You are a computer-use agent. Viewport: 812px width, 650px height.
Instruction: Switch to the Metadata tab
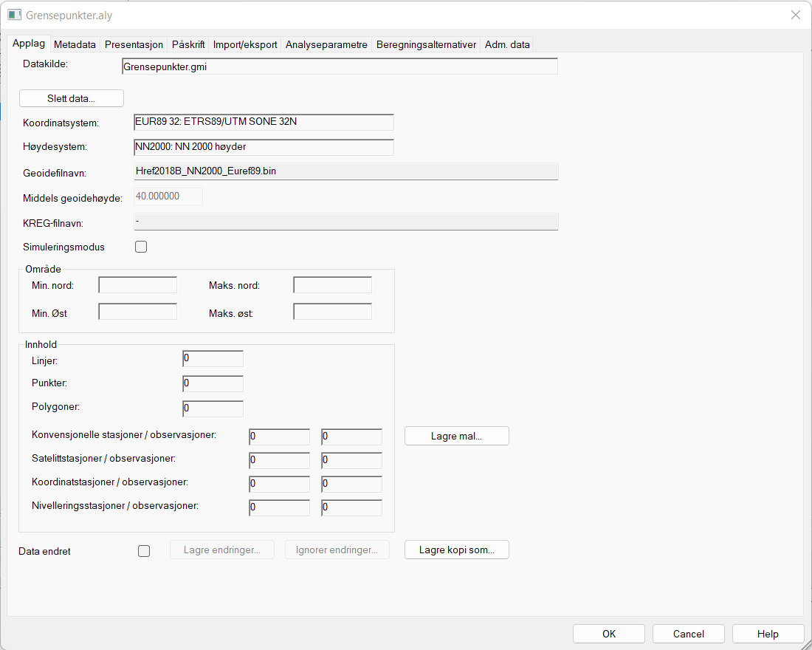click(75, 44)
